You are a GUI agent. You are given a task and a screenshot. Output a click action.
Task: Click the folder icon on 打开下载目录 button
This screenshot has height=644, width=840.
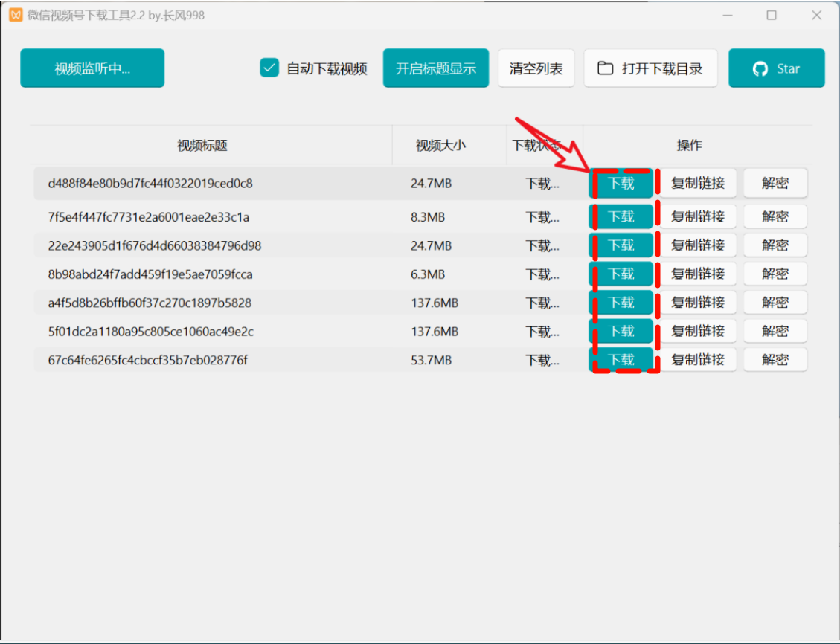coord(606,68)
